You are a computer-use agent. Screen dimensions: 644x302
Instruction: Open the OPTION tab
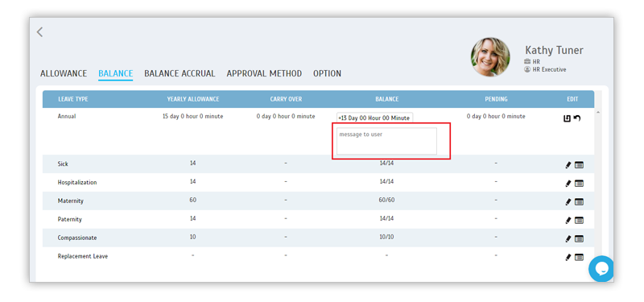(x=327, y=73)
